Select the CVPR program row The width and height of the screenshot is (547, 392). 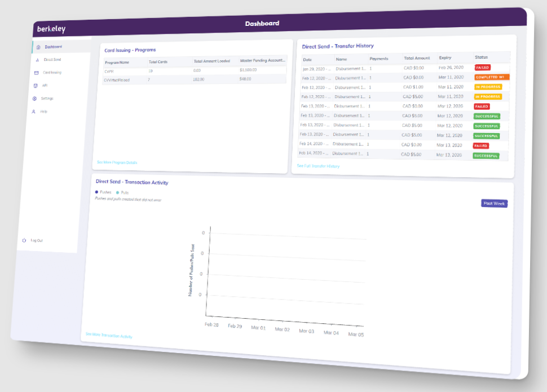195,71
